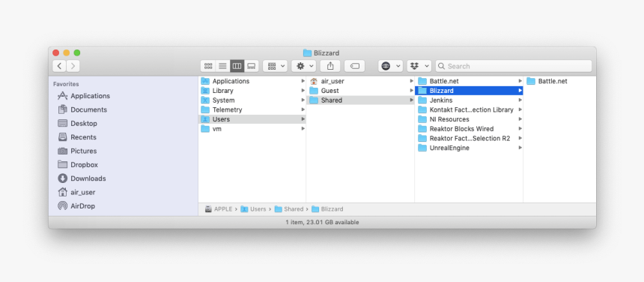Expand arrow beside the Library folder

[x=303, y=91]
